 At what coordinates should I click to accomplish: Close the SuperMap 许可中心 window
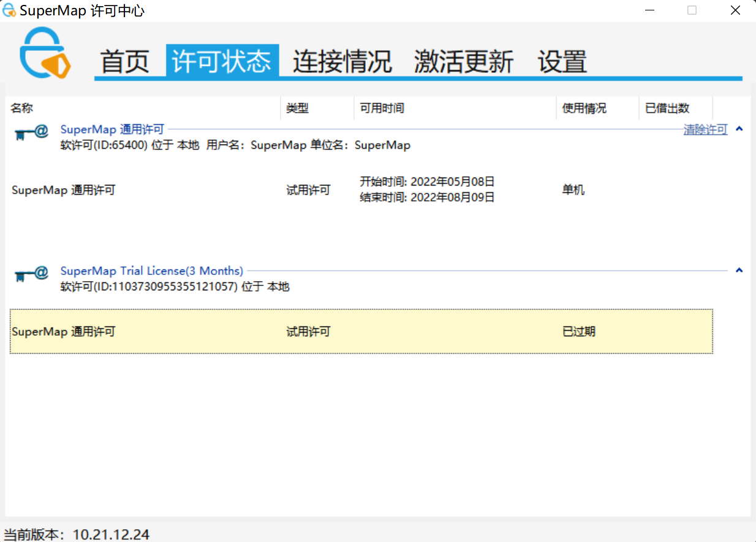coord(735,10)
